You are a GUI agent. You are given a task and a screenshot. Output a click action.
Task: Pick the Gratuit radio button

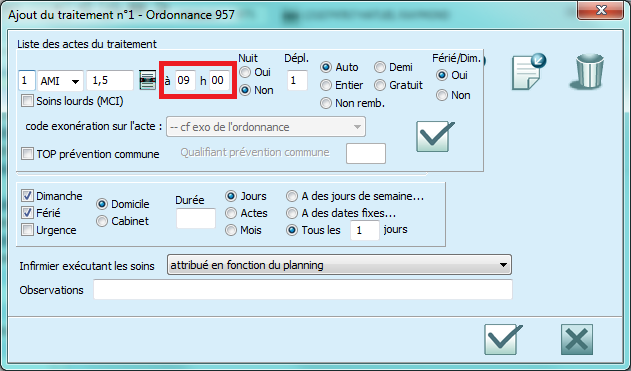[x=380, y=85]
